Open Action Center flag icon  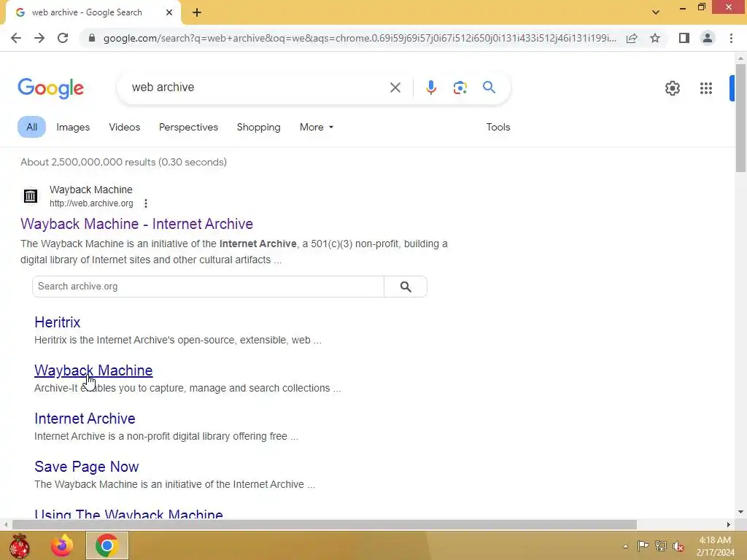(643, 545)
